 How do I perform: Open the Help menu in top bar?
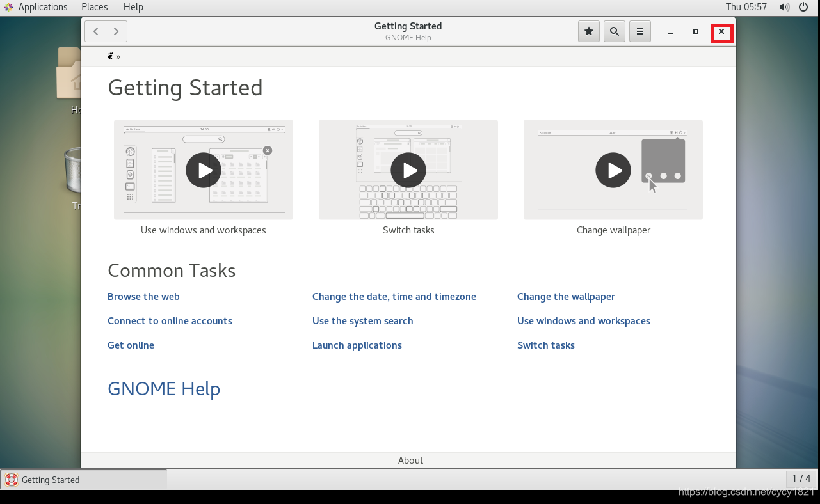pyautogui.click(x=133, y=7)
